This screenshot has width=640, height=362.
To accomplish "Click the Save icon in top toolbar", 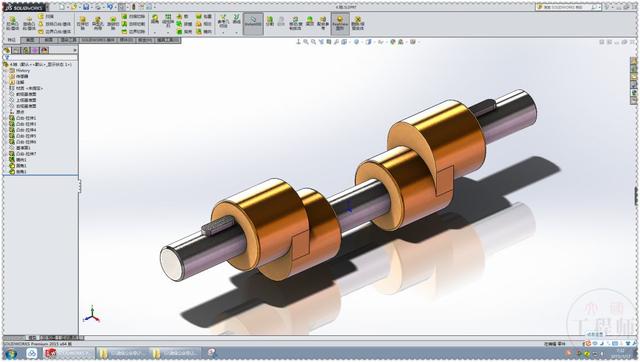I will coord(86,7).
